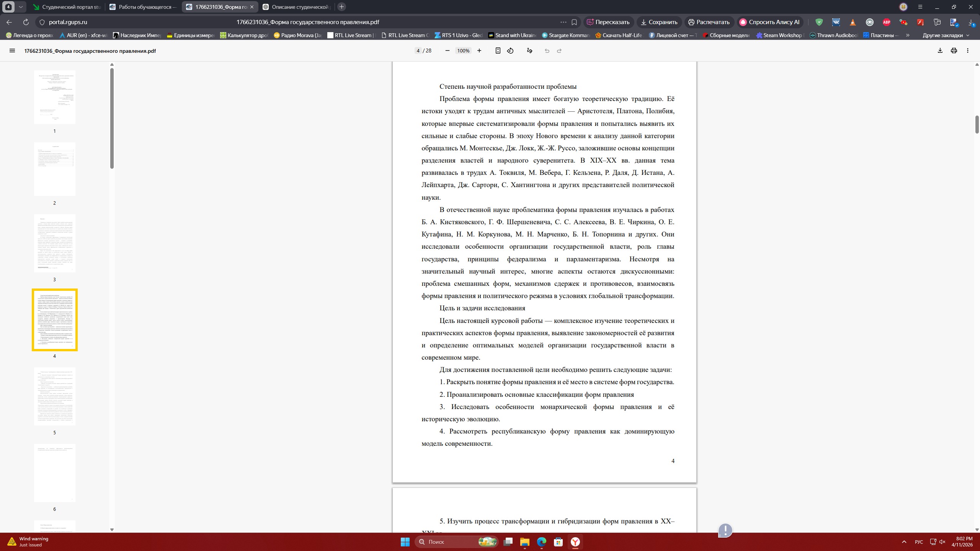The width and height of the screenshot is (980, 551).
Task: Click the PDF print icon
Action: (954, 51)
